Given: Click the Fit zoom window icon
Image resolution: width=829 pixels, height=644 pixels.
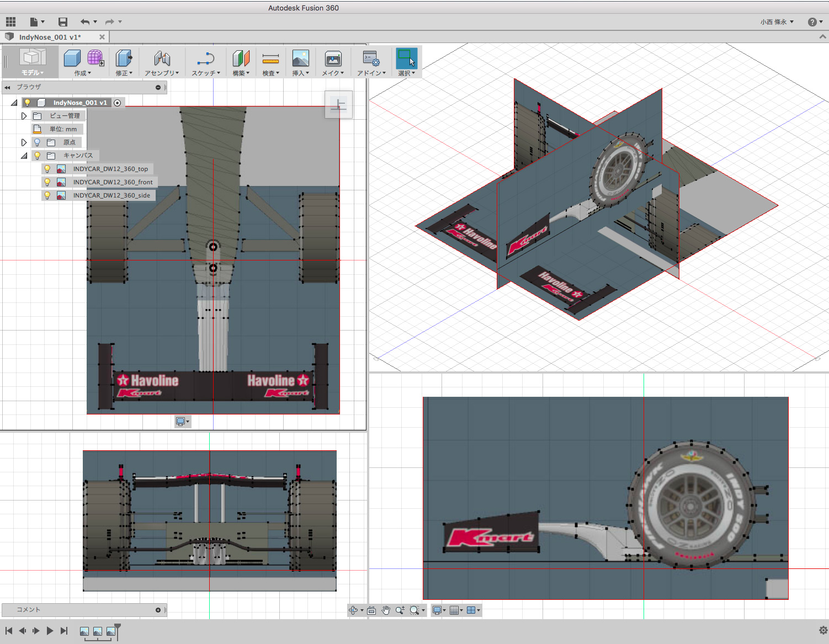Looking at the screenshot, I should click(415, 610).
